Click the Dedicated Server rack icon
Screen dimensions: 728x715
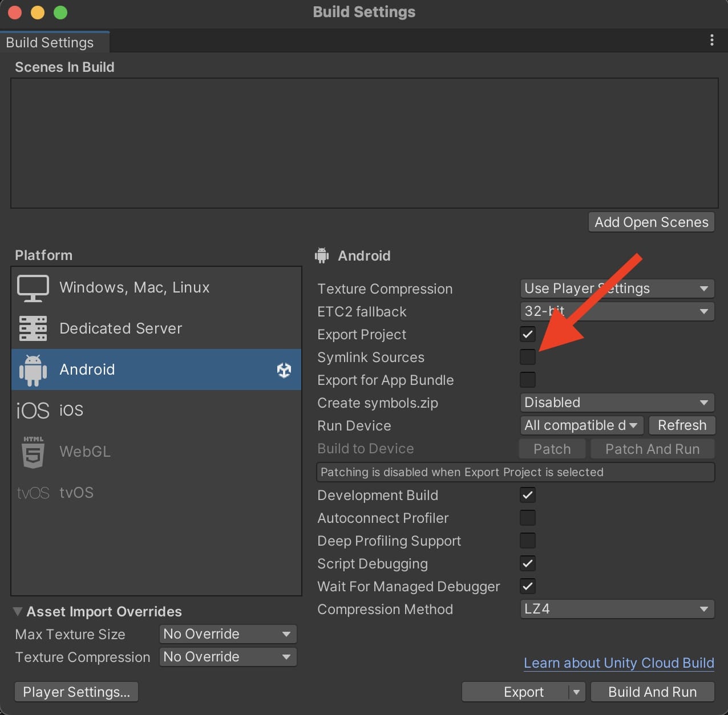pyautogui.click(x=33, y=328)
